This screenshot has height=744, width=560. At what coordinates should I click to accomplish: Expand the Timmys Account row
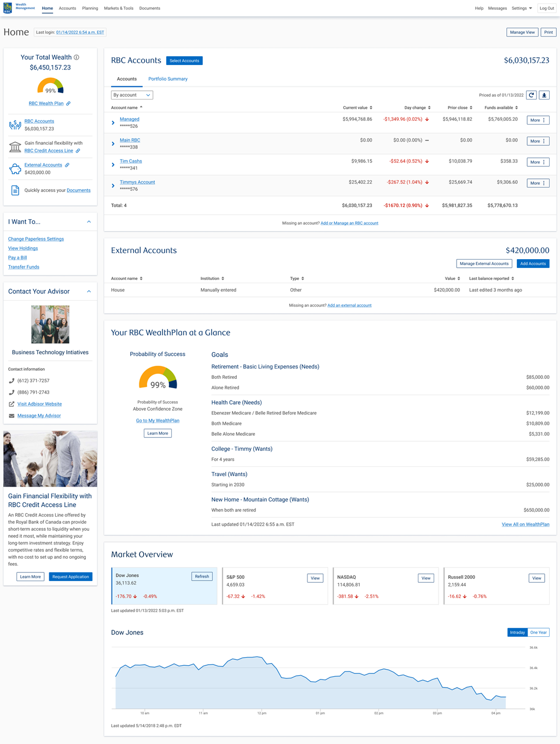pyautogui.click(x=113, y=186)
